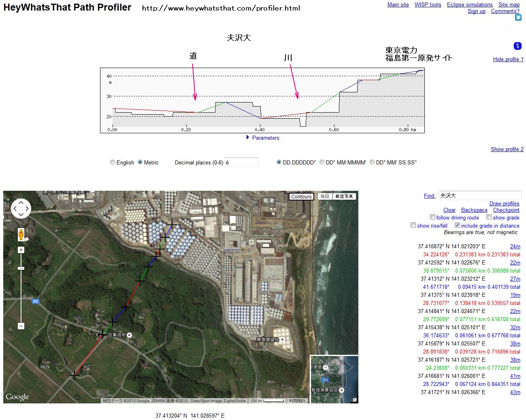The height and width of the screenshot is (420, 526).
Task: Select English units radio button
Action: pos(113,162)
